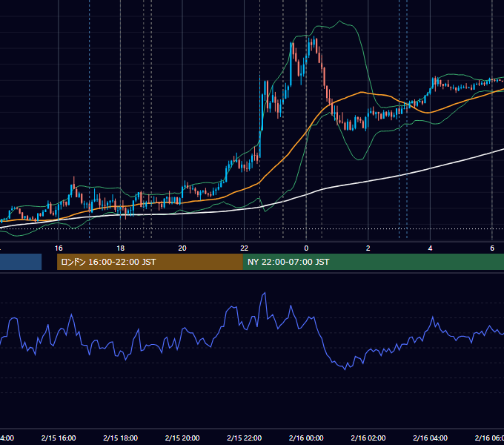504x445 pixels.
Task: Click the 2/15 16:00 time label
Action: point(59,438)
